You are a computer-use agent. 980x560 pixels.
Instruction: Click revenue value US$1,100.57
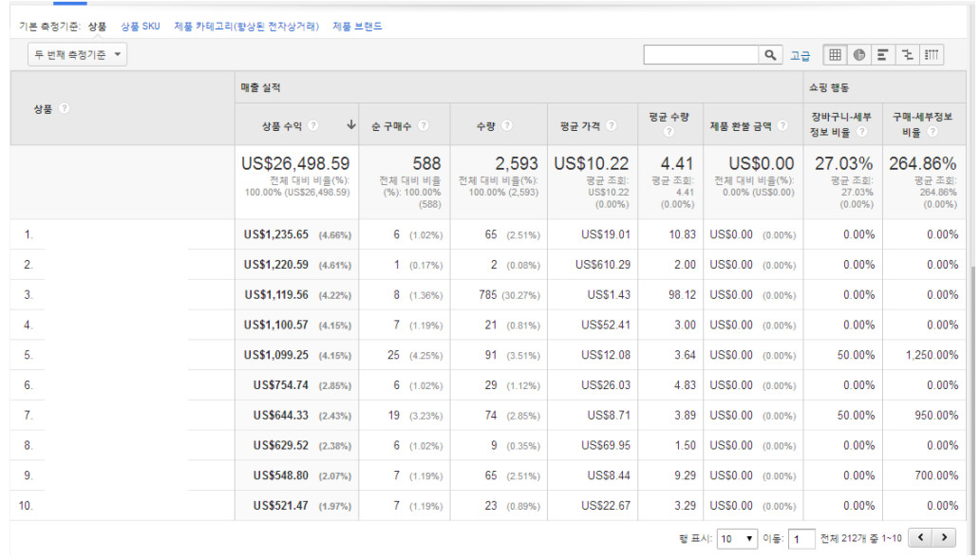coord(275,325)
